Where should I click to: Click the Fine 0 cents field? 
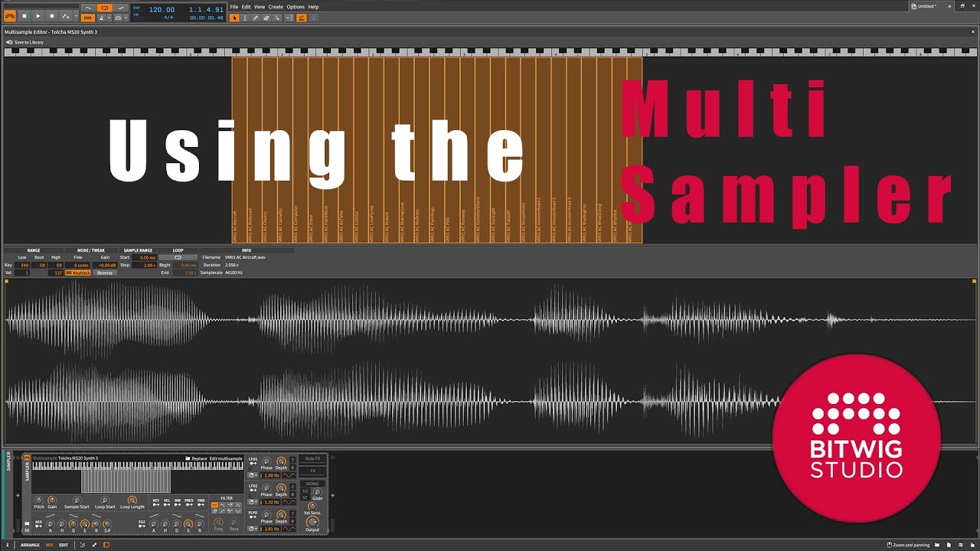77,265
